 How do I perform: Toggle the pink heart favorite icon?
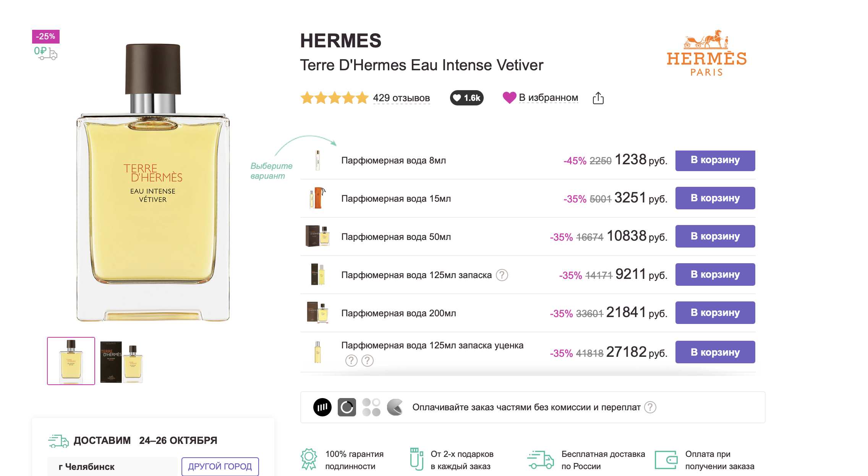pyautogui.click(x=509, y=98)
